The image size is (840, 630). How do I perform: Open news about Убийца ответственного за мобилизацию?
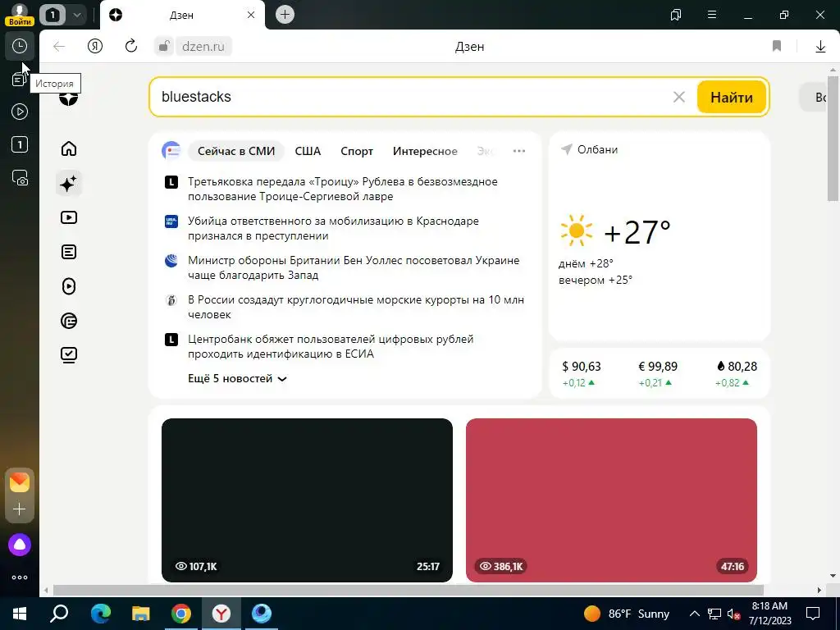tap(333, 228)
